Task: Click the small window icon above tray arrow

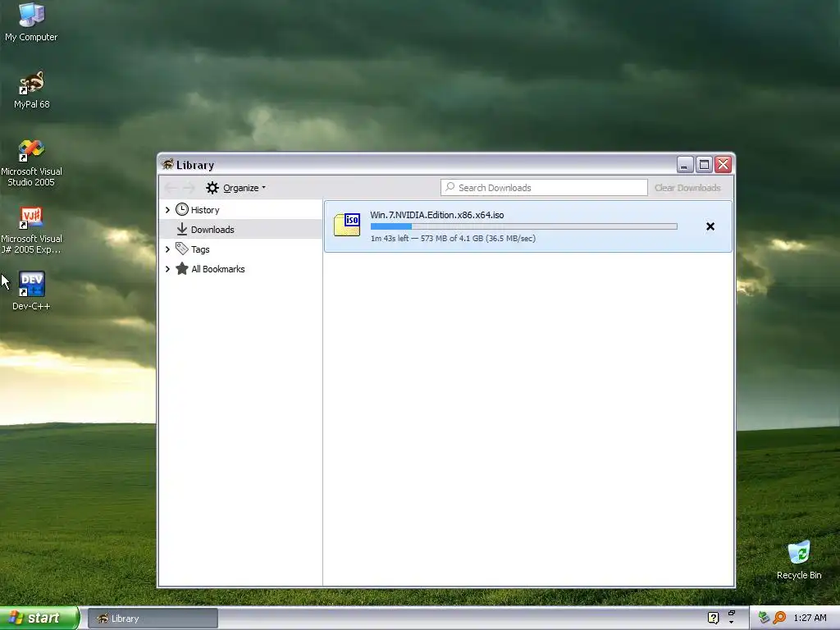Action: [731, 613]
